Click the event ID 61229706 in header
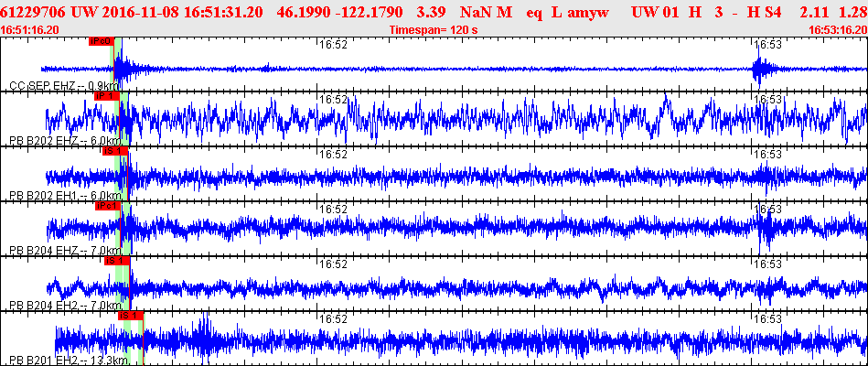This screenshot has height=366, width=868. (x=38, y=13)
